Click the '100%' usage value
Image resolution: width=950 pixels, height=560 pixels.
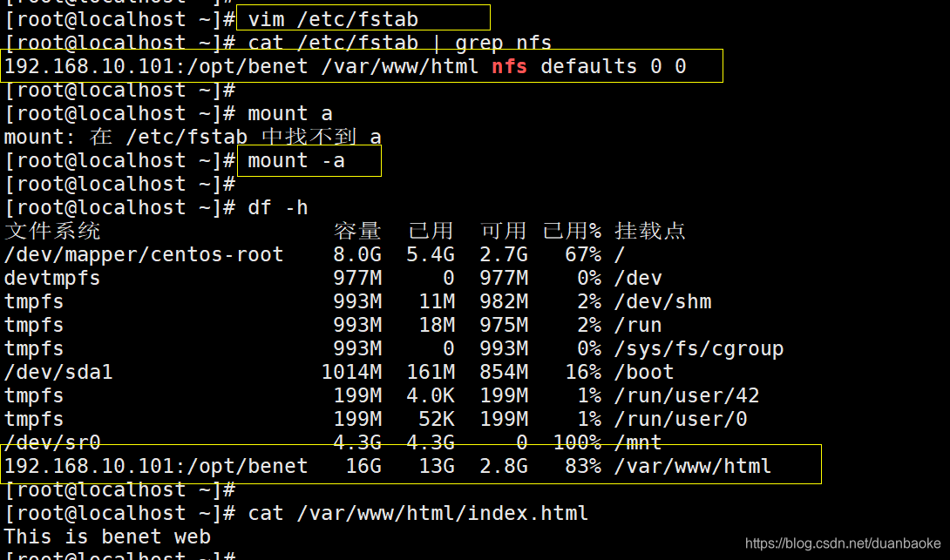[x=577, y=442]
